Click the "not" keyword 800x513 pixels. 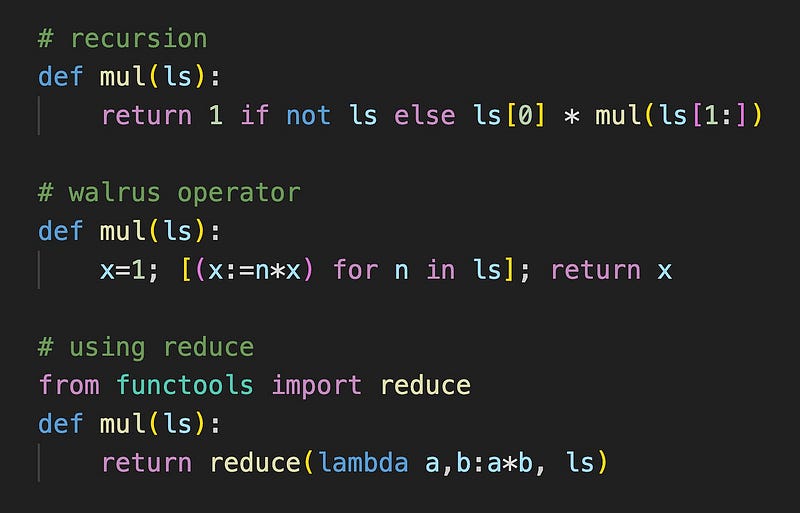308,116
